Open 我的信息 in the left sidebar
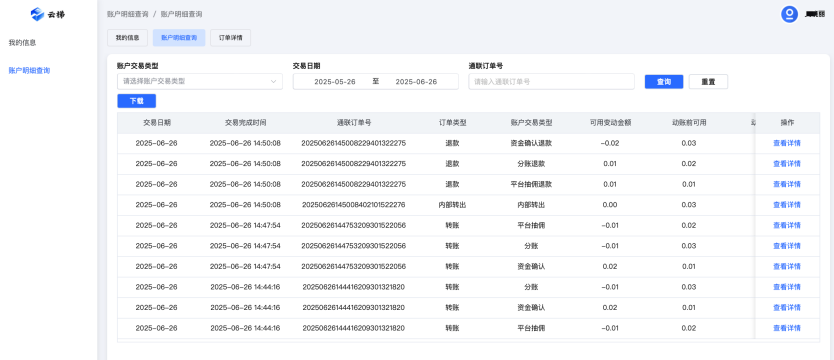 22,43
